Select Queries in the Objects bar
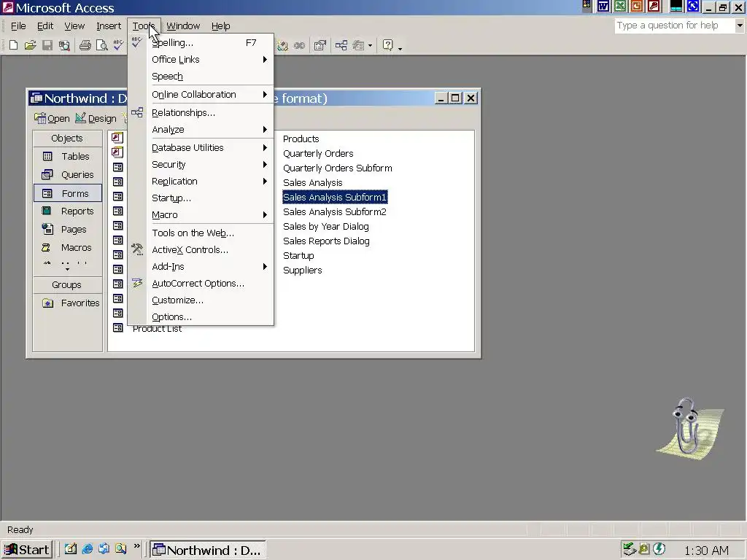Screen dimensions: 747x560 tap(68, 175)
